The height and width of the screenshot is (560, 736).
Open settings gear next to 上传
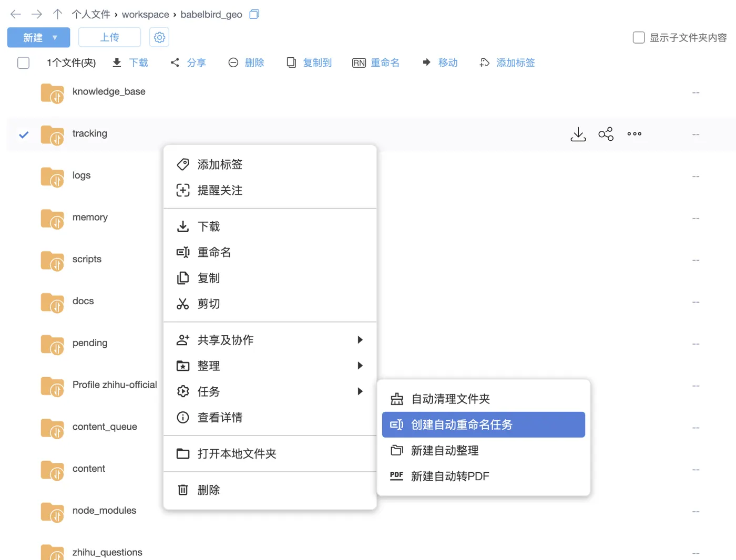(159, 37)
